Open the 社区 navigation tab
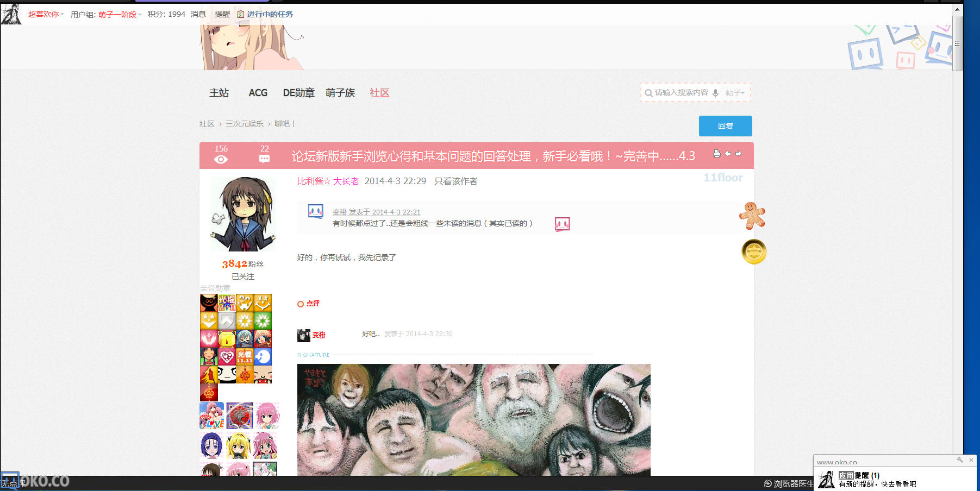 pos(379,93)
